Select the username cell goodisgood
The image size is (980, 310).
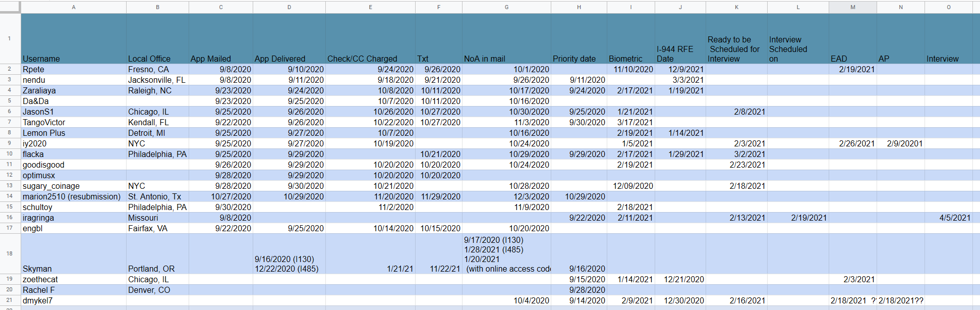(74, 165)
